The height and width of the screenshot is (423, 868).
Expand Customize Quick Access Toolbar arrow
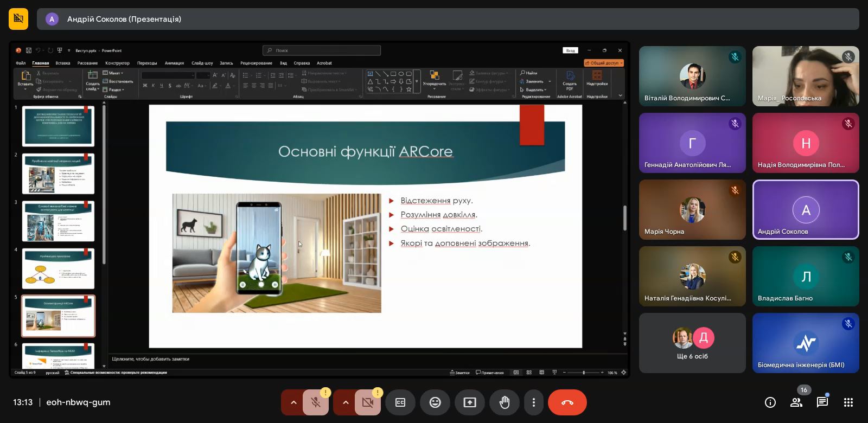click(x=69, y=50)
